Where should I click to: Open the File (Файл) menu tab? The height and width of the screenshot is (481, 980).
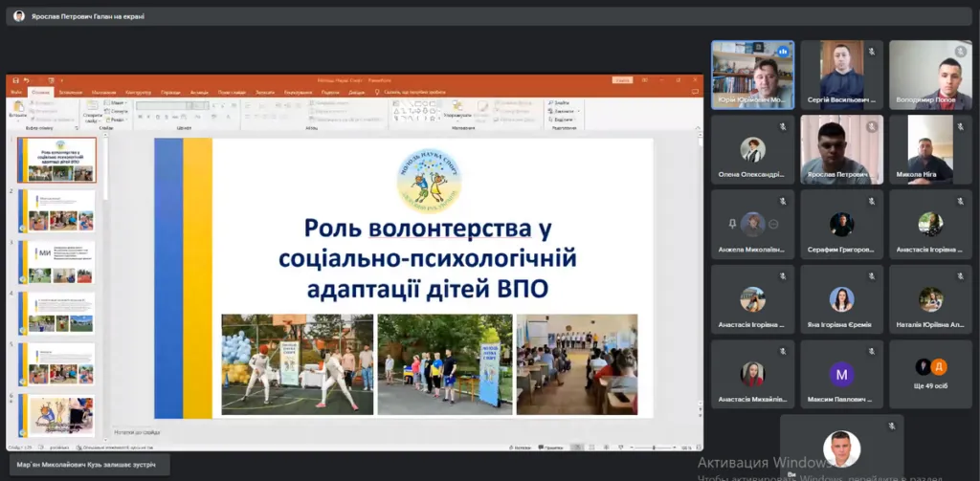click(15, 92)
